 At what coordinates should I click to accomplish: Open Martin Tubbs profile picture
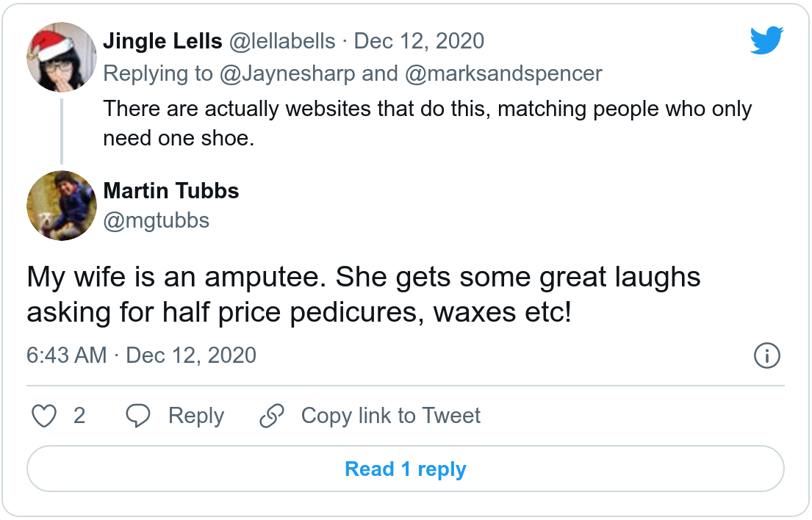click(x=62, y=206)
